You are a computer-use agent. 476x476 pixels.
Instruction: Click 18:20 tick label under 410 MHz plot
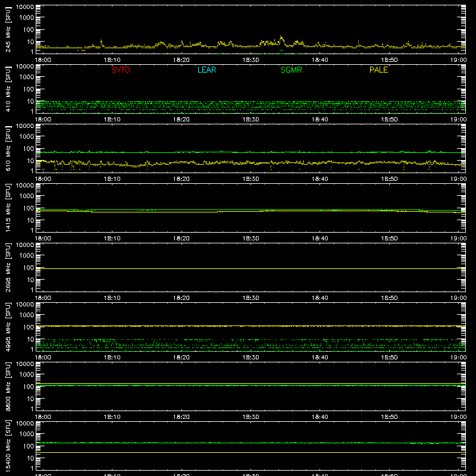click(x=181, y=120)
